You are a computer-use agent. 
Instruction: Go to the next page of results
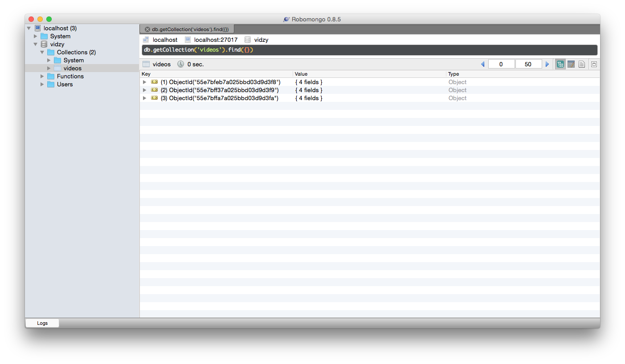(547, 64)
